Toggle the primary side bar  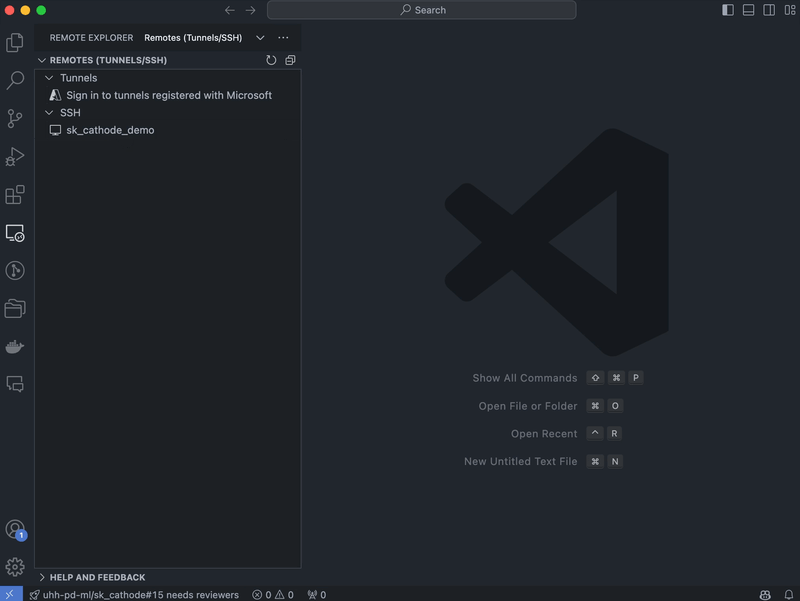point(728,10)
